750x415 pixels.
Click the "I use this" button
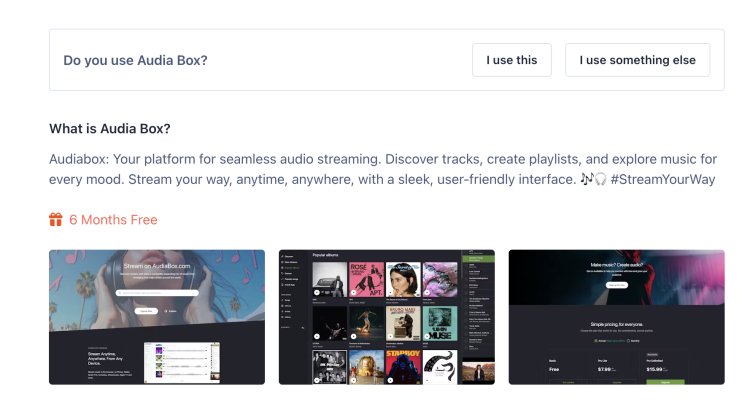[x=511, y=60]
